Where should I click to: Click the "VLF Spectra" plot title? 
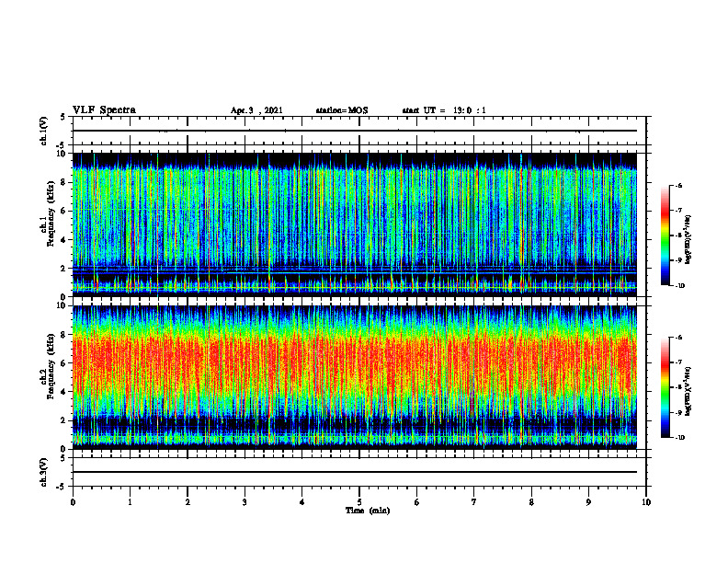pos(104,110)
